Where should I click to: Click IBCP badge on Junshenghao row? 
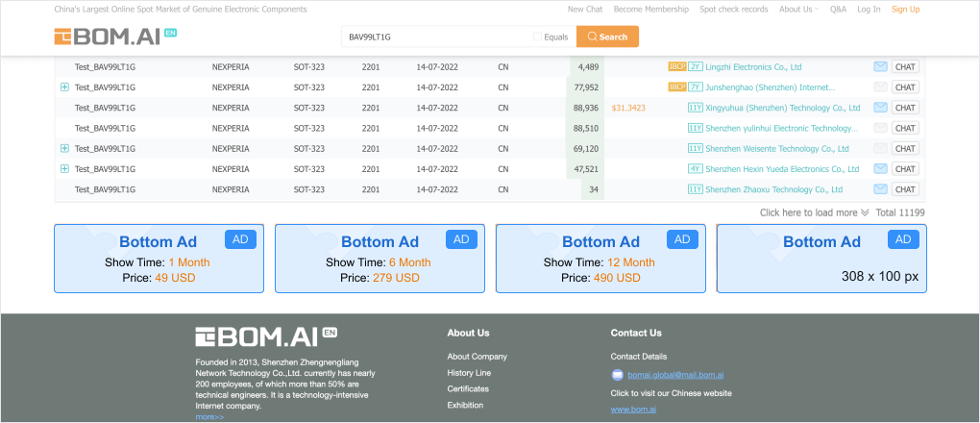(x=677, y=87)
